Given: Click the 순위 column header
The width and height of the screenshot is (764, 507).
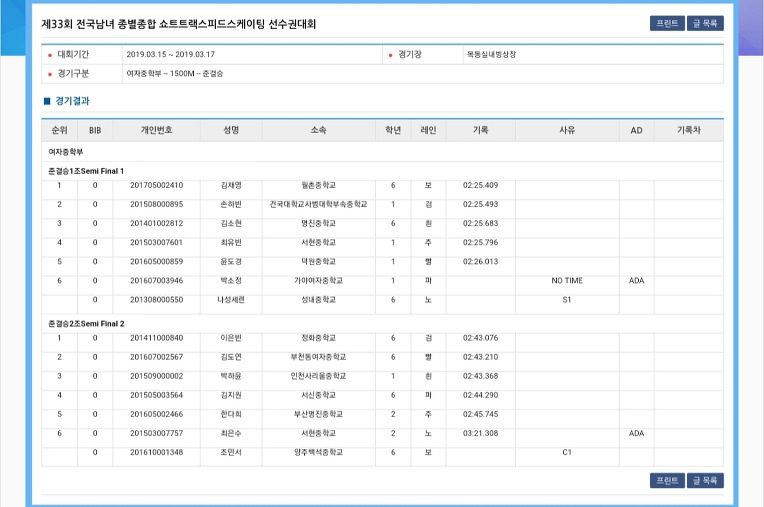Looking at the screenshot, I should coord(59,131).
